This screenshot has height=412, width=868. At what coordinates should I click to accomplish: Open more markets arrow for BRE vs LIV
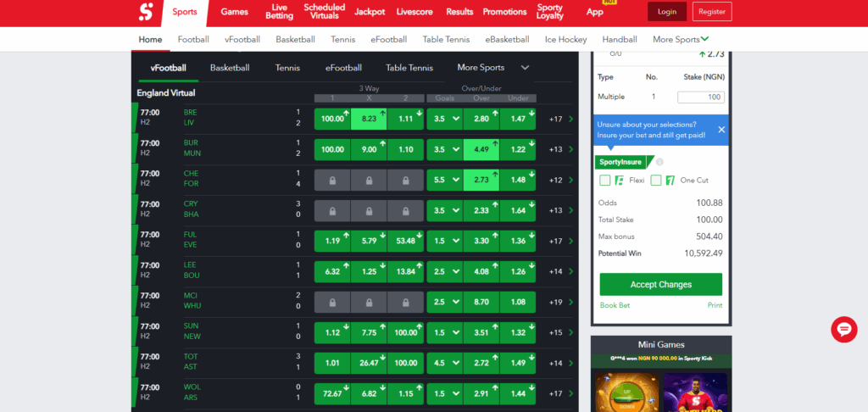click(570, 119)
